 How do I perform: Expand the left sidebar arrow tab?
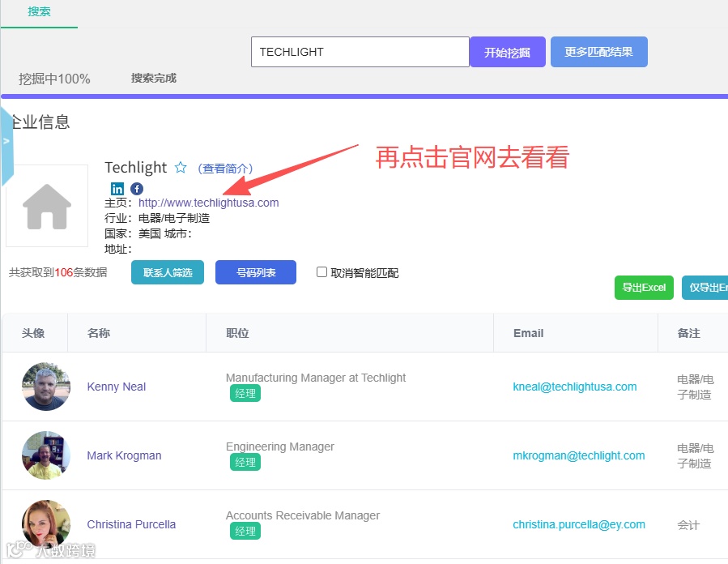(x=6, y=146)
